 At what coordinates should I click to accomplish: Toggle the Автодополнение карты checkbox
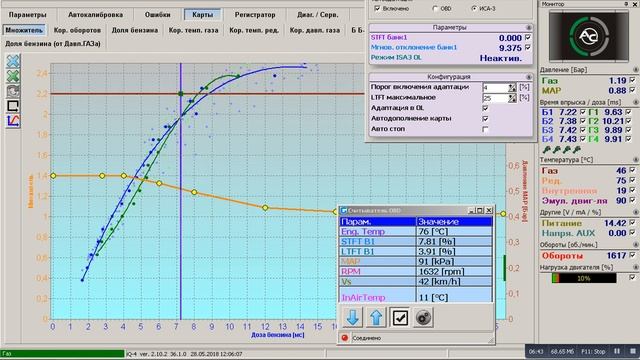coord(485,118)
